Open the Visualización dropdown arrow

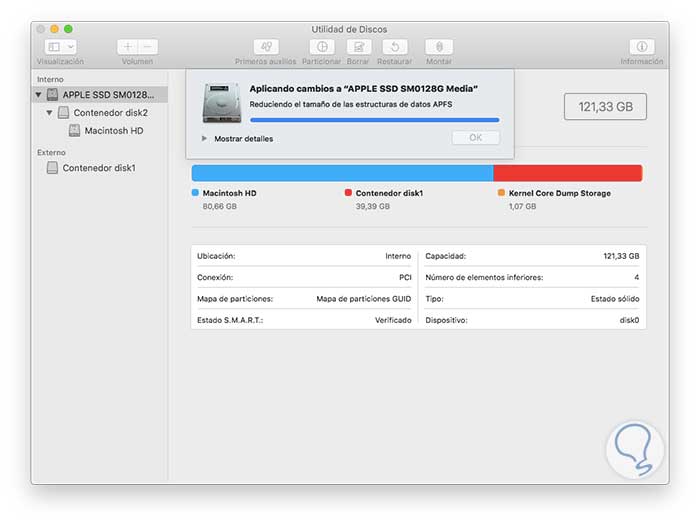pos(71,46)
